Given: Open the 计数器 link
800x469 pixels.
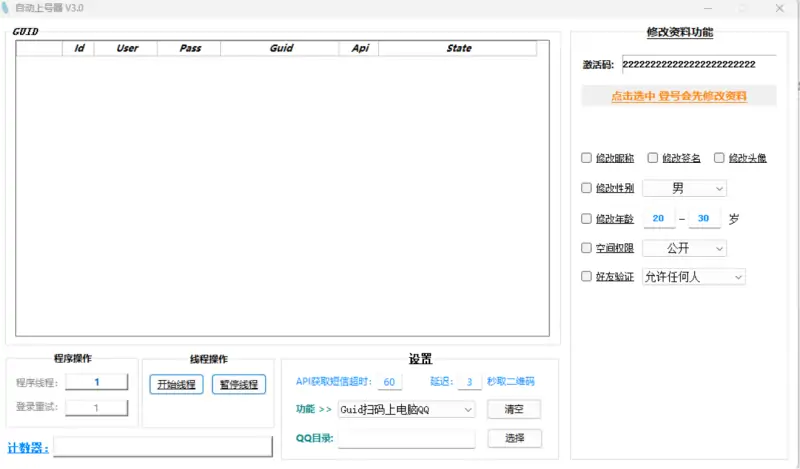Looking at the screenshot, I should pos(28,447).
